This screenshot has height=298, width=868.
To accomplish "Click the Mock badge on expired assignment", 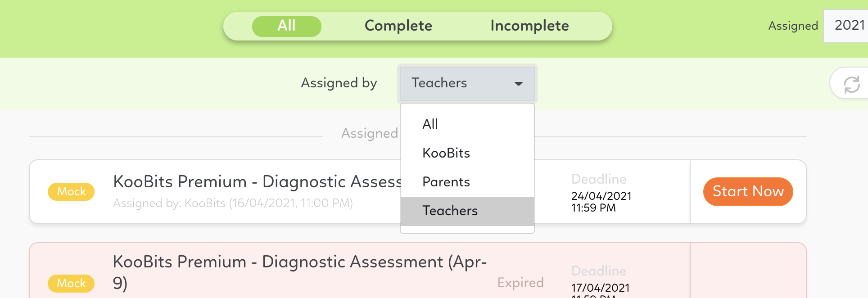I will pyautogui.click(x=71, y=284).
